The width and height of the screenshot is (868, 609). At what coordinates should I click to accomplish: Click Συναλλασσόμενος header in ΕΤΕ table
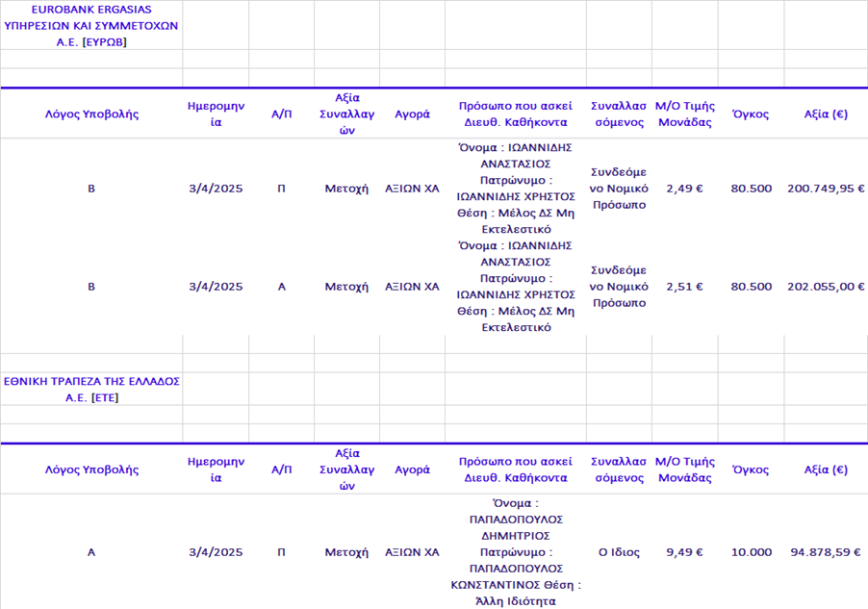(x=619, y=469)
